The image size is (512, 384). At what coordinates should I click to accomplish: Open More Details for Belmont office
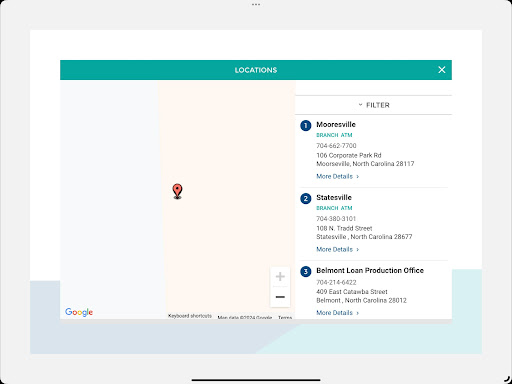338,313
